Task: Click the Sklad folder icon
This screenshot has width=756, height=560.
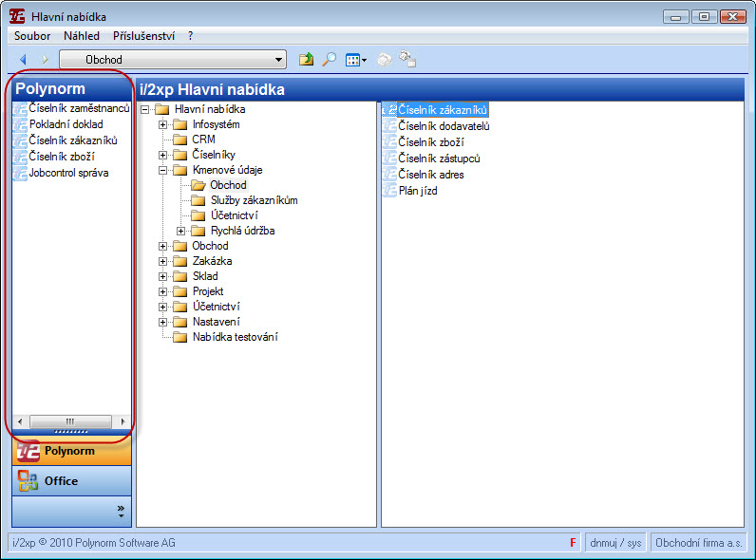Action: click(x=180, y=276)
